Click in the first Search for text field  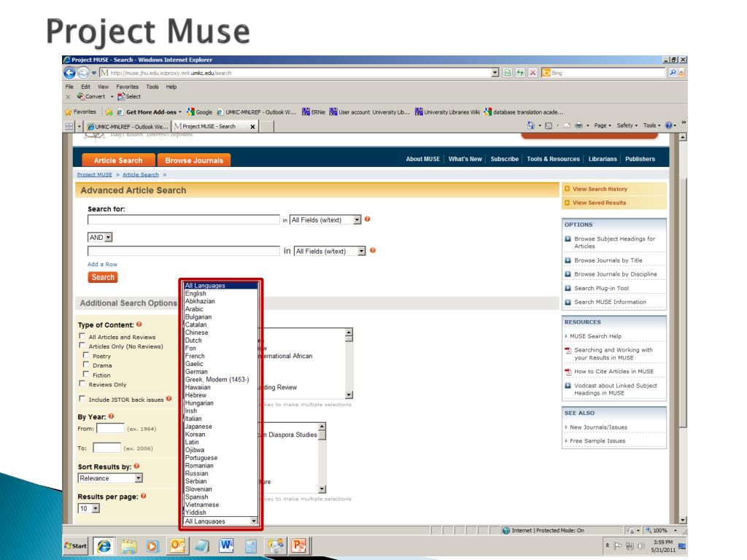183,219
